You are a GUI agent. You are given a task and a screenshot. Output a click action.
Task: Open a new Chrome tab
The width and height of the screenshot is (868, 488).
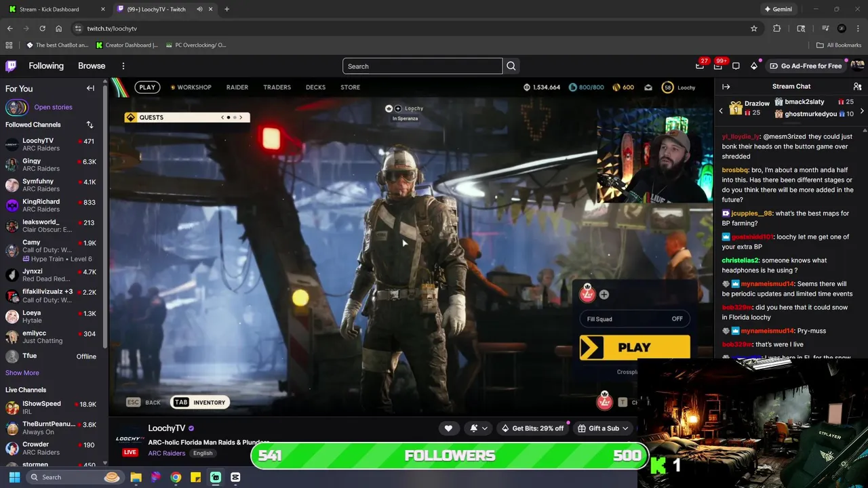point(226,9)
